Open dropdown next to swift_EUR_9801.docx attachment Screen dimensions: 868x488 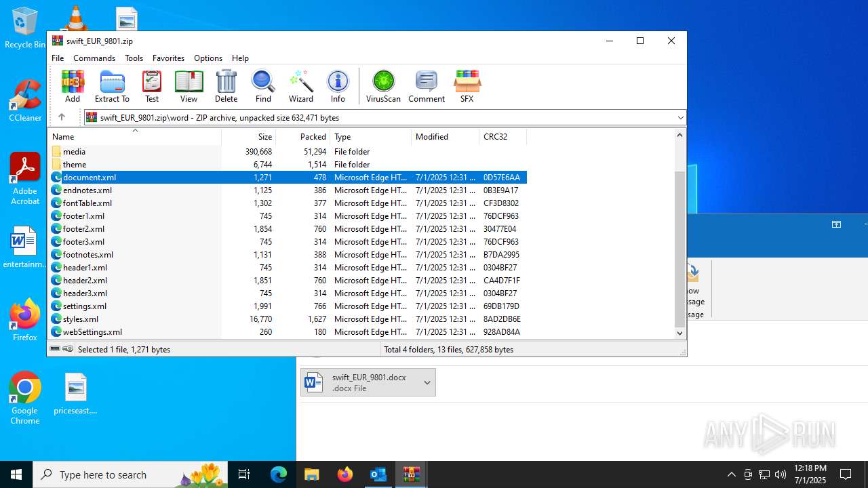[x=427, y=383]
